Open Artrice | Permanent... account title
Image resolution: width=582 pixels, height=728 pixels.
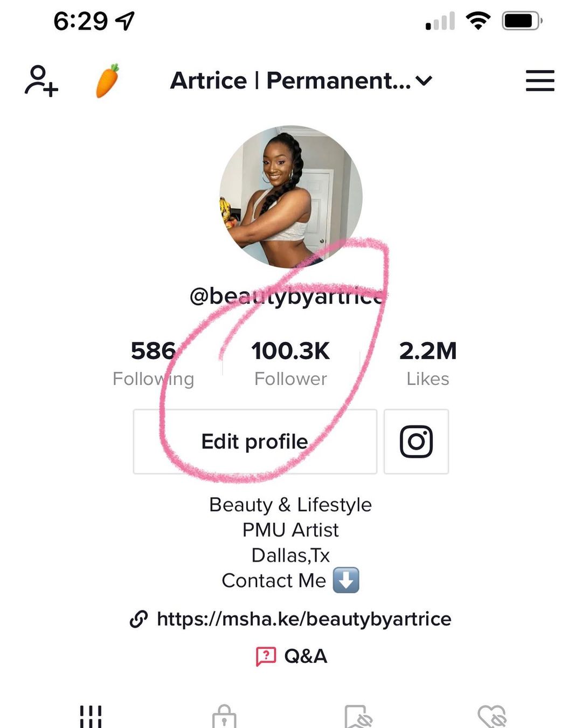[290, 81]
